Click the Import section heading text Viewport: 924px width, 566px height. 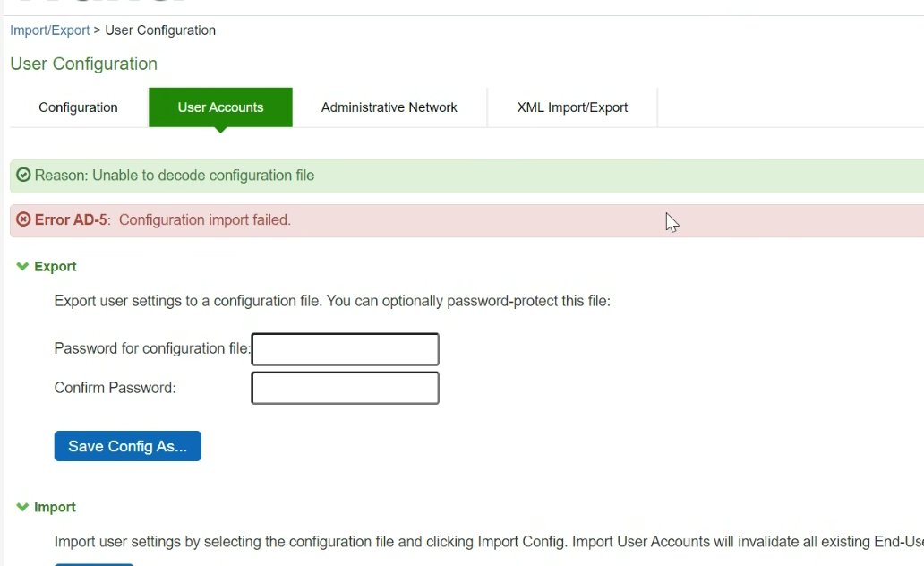pos(55,507)
